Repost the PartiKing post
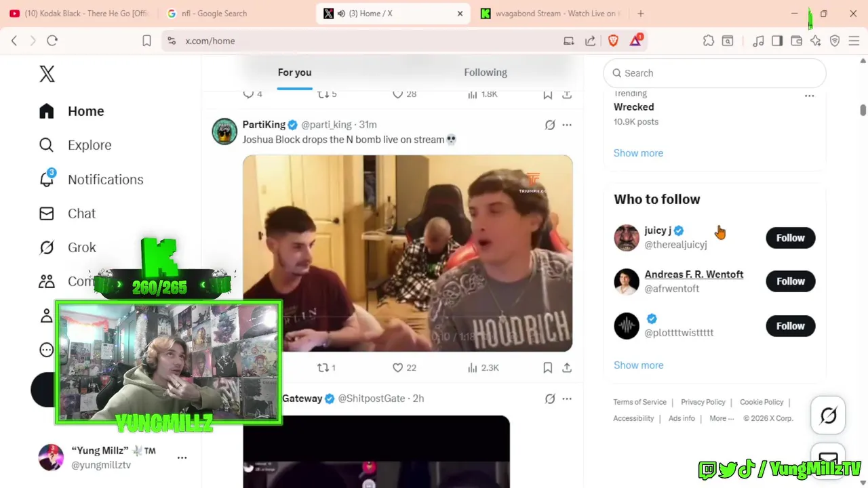This screenshot has height=488, width=868. 327,367
